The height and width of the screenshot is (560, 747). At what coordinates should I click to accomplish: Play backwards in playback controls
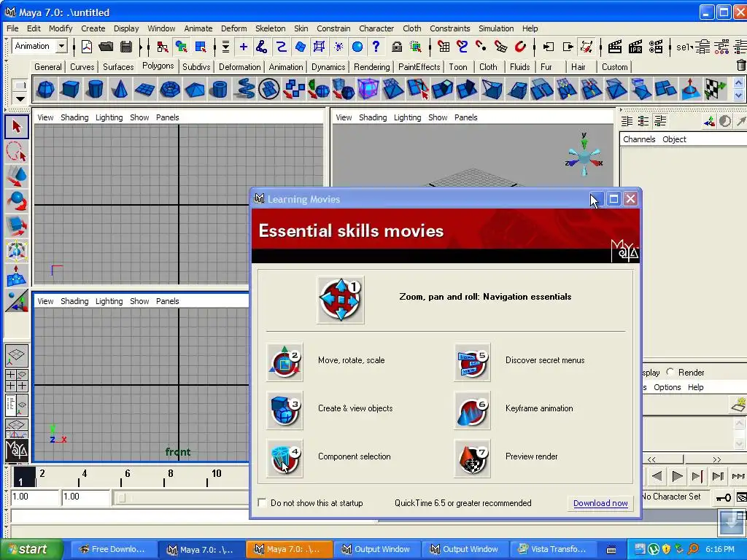click(657, 475)
